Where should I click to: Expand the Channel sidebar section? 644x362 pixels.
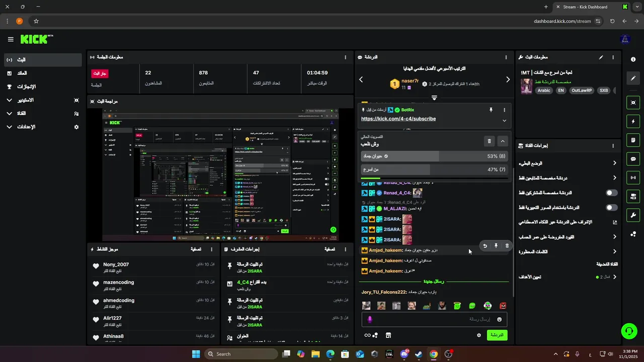click(x=9, y=114)
